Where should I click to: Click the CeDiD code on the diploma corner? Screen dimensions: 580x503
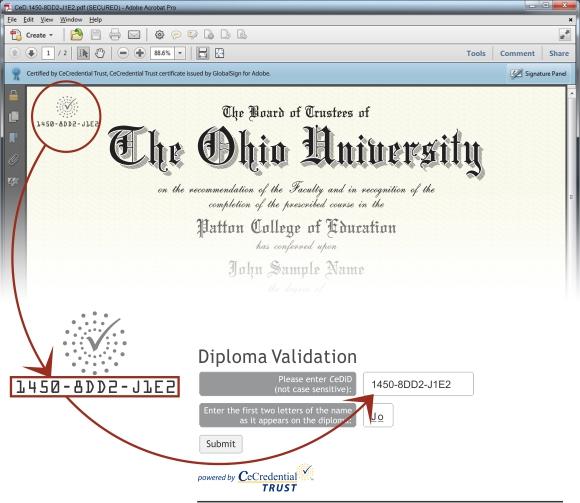[x=67, y=124]
